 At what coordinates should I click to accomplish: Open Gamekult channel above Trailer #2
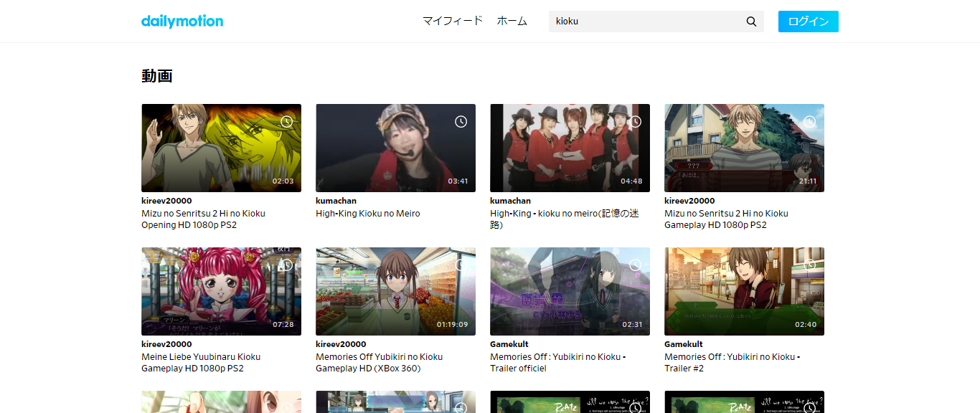click(684, 344)
